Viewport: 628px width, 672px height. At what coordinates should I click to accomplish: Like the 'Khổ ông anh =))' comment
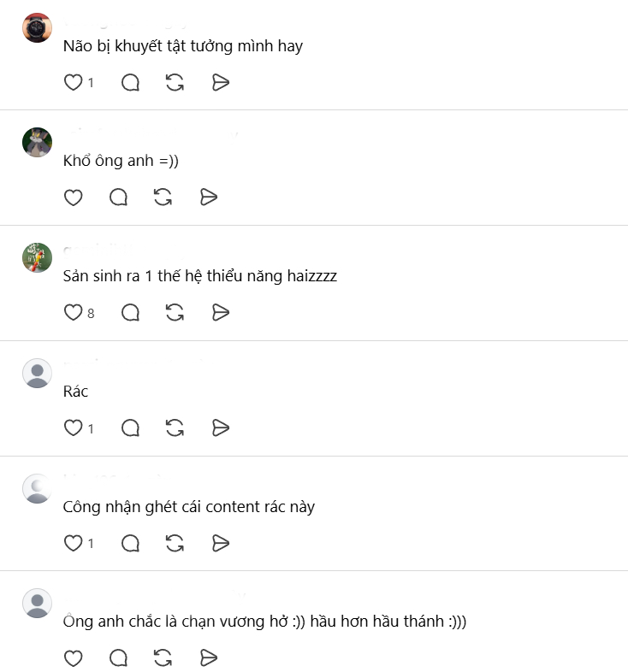coord(73,197)
